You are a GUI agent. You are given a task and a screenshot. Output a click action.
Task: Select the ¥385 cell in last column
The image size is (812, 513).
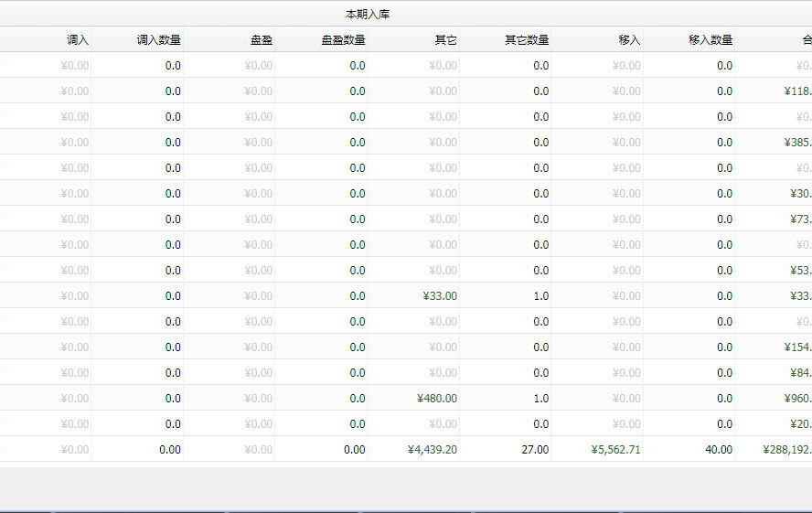click(797, 143)
